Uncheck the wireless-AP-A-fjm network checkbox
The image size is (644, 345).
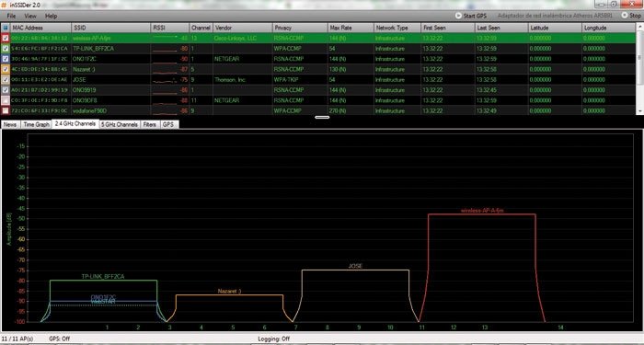coord(5,39)
